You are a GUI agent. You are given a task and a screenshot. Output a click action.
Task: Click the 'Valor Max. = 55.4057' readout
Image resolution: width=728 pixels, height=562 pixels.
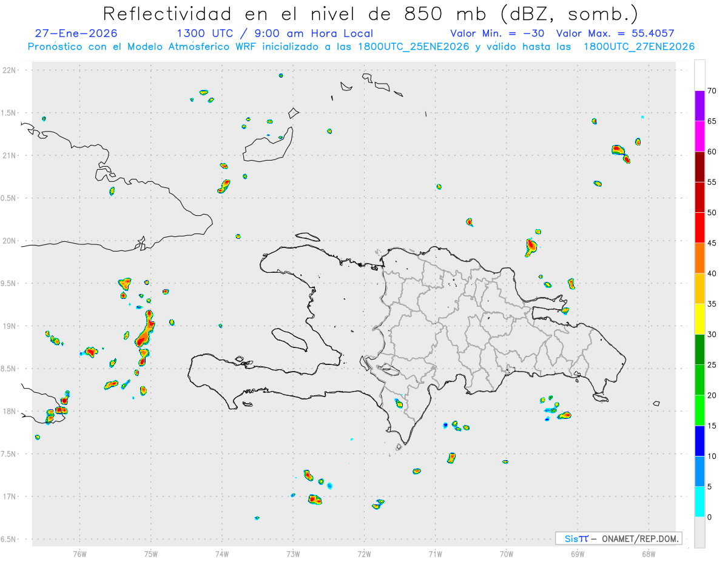(x=615, y=33)
